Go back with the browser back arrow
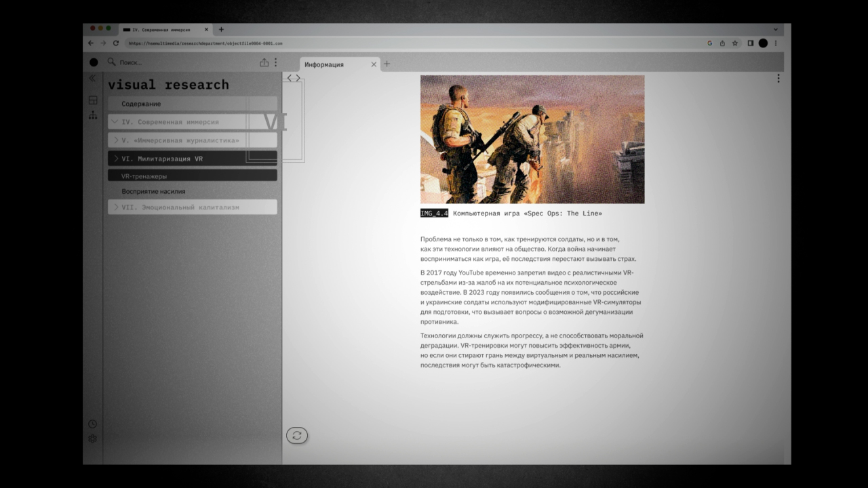Image resolution: width=868 pixels, height=488 pixels. point(91,43)
